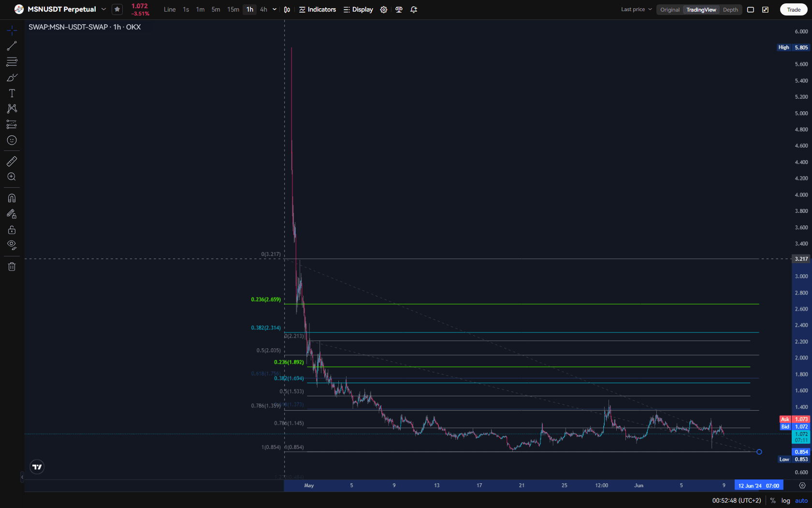The height and width of the screenshot is (508, 812).
Task: Select the crosshair cursor tool
Action: point(12,31)
